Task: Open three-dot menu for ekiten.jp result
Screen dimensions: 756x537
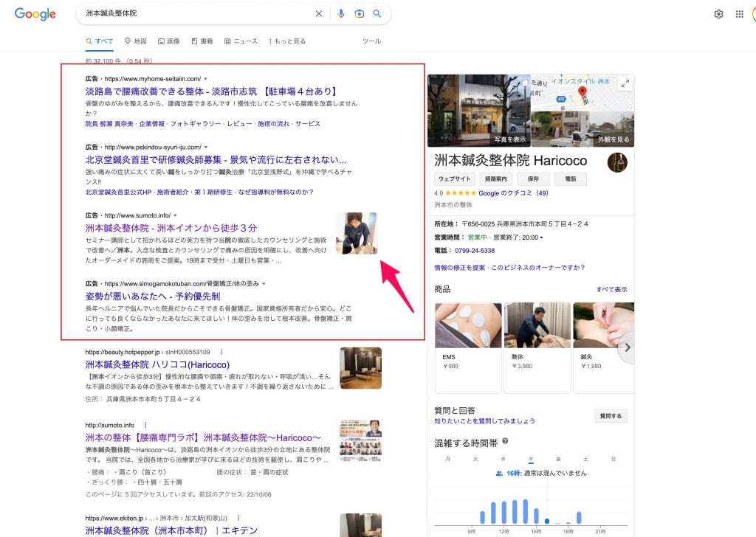Action: click(x=238, y=519)
